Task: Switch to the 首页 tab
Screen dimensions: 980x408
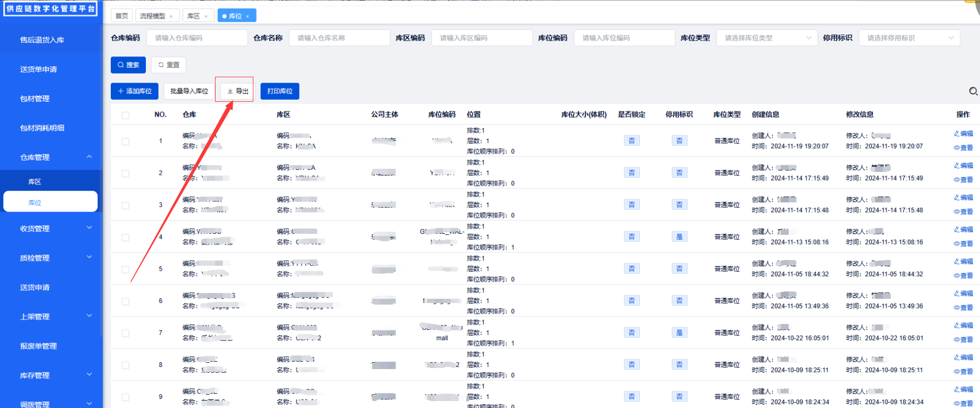Action: pos(122,16)
